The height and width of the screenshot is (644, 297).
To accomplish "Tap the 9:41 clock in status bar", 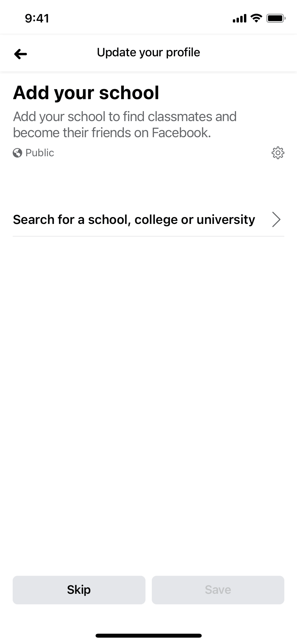I will tap(37, 19).
